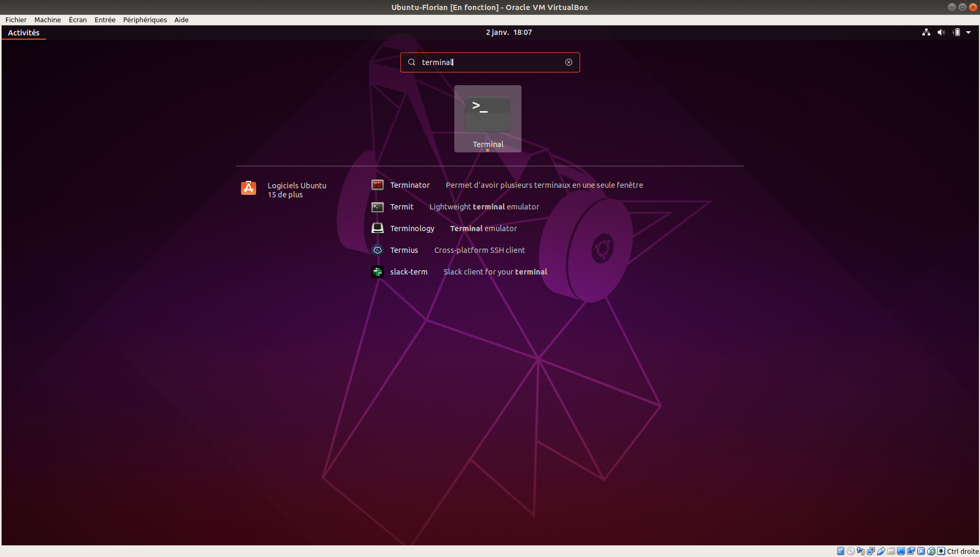
Task: Open the system menu dropdown arrow
Action: click(x=968, y=32)
